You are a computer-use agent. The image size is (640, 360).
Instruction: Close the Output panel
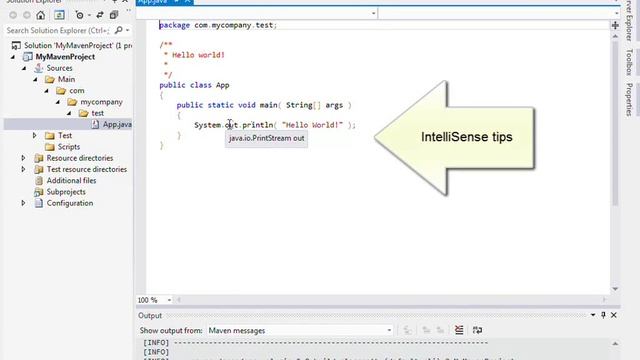coord(613,315)
